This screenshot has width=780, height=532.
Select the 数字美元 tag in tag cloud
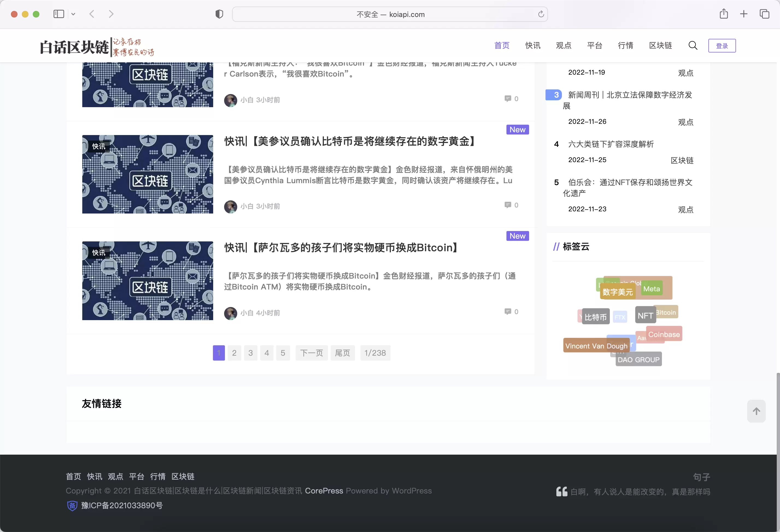pos(618,292)
